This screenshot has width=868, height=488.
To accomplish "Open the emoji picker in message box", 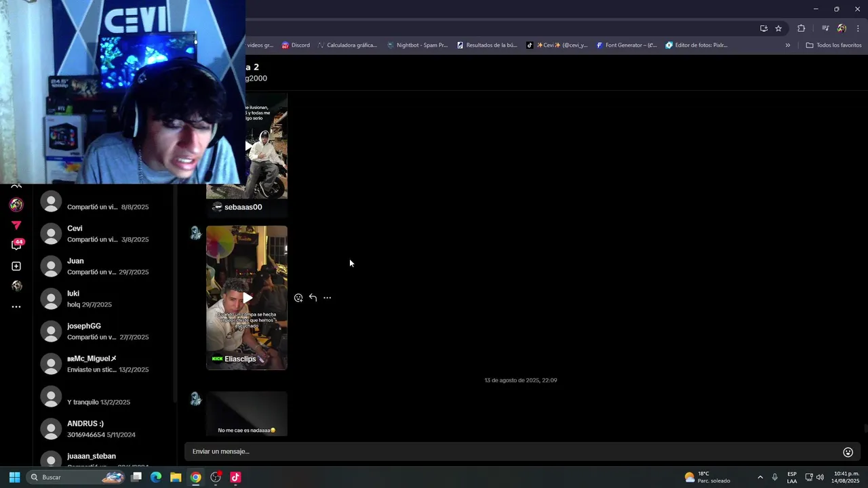I will point(848,452).
